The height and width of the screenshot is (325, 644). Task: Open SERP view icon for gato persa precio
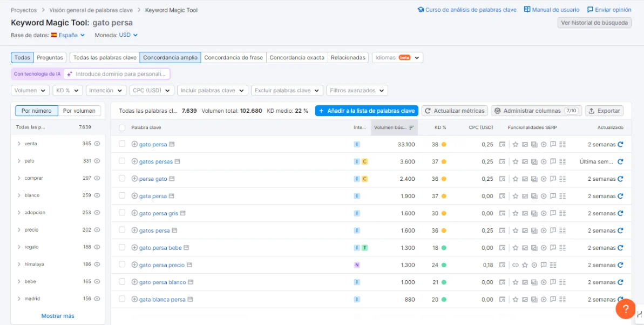coord(502,266)
